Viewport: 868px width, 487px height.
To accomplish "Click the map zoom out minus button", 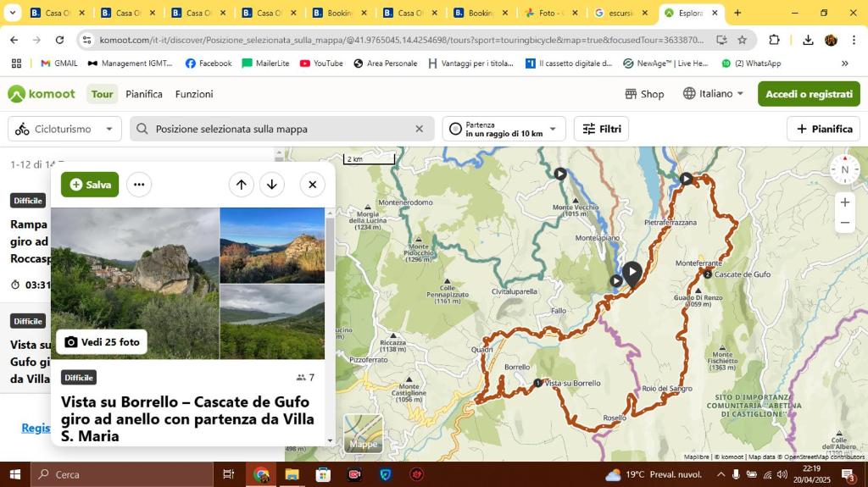I will point(844,223).
